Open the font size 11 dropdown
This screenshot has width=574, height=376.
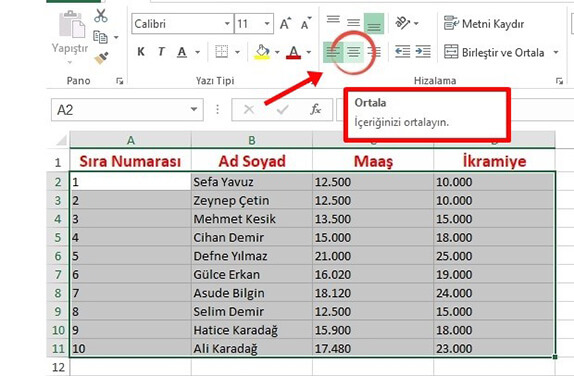[x=267, y=24]
